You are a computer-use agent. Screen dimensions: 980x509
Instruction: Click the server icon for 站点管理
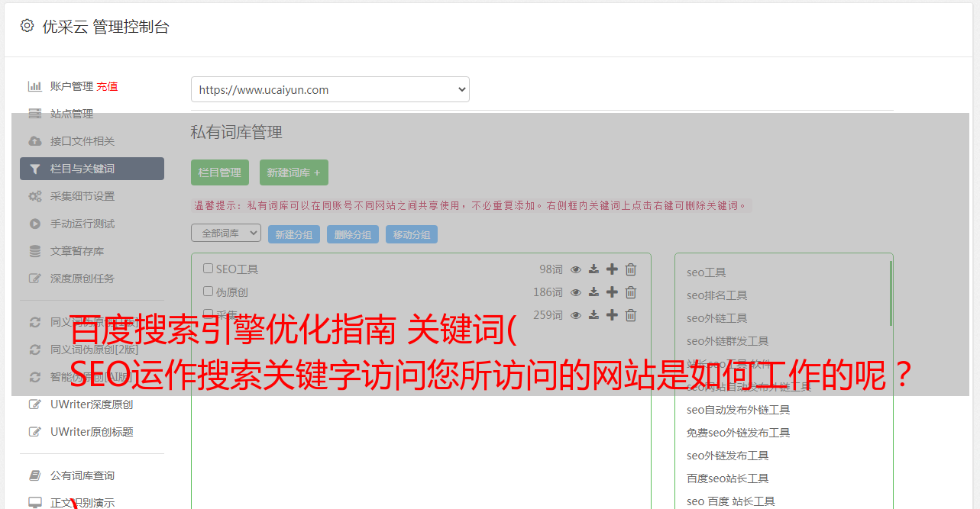34,114
